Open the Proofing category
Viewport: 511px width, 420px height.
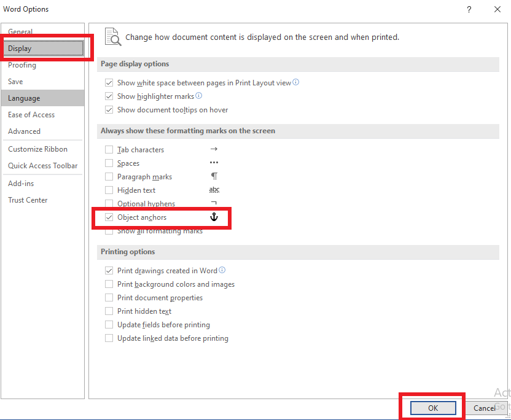click(x=42, y=65)
